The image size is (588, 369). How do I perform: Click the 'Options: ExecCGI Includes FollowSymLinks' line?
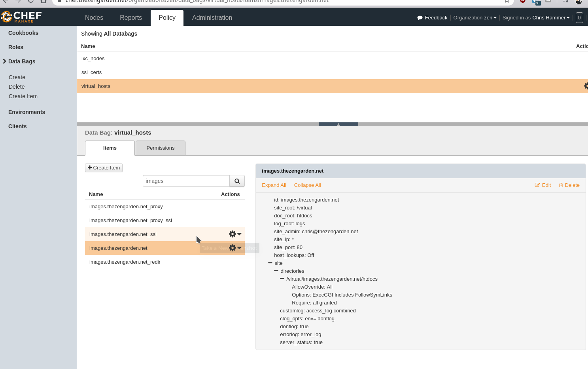tap(342, 295)
